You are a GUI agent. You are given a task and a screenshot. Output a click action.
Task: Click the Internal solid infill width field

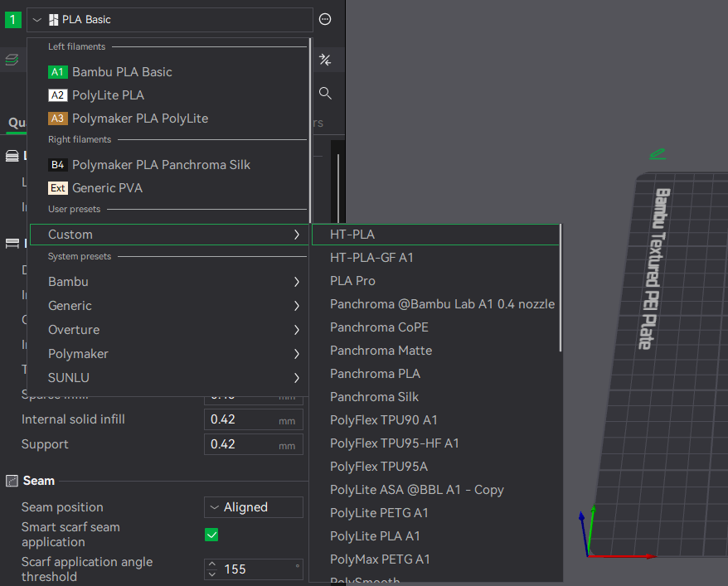pos(242,419)
